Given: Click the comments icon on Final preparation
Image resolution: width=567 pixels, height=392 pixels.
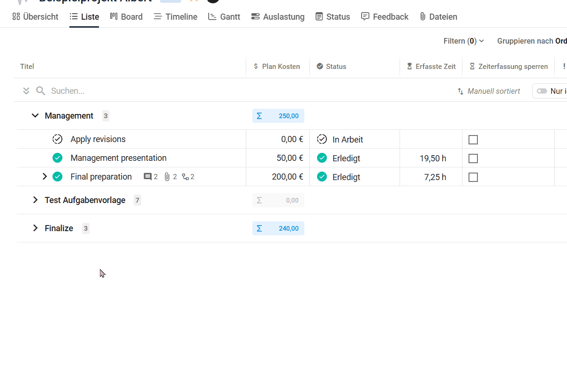Looking at the screenshot, I should pos(148,177).
